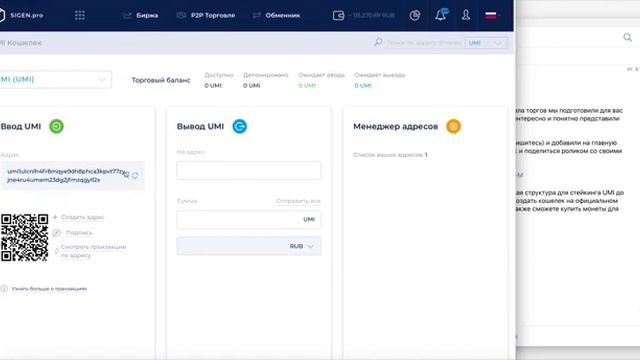Viewport: 640px width, 360px height.
Task: Open notifications bell icon
Action: point(441,16)
